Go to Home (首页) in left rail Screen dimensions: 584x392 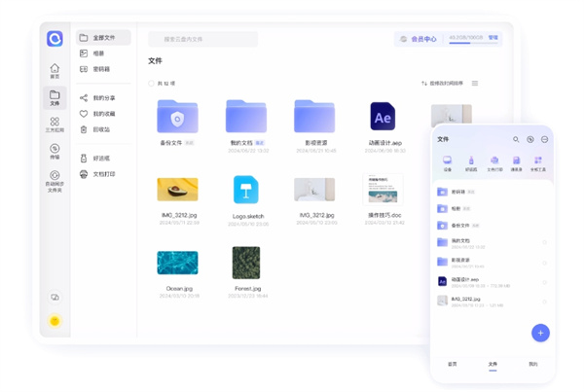[55, 71]
